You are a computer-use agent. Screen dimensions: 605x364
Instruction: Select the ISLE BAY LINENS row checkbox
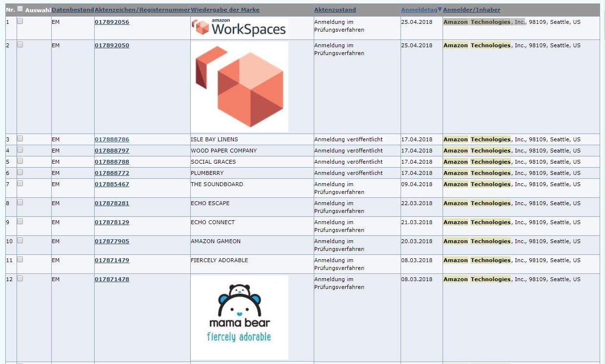tap(20, 138)
